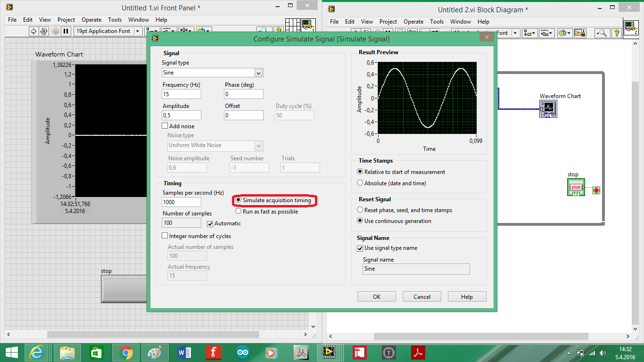Select Reset phase, seed, and time stamps
This screenshot has width=644, height=362.
tap(360, 210)
